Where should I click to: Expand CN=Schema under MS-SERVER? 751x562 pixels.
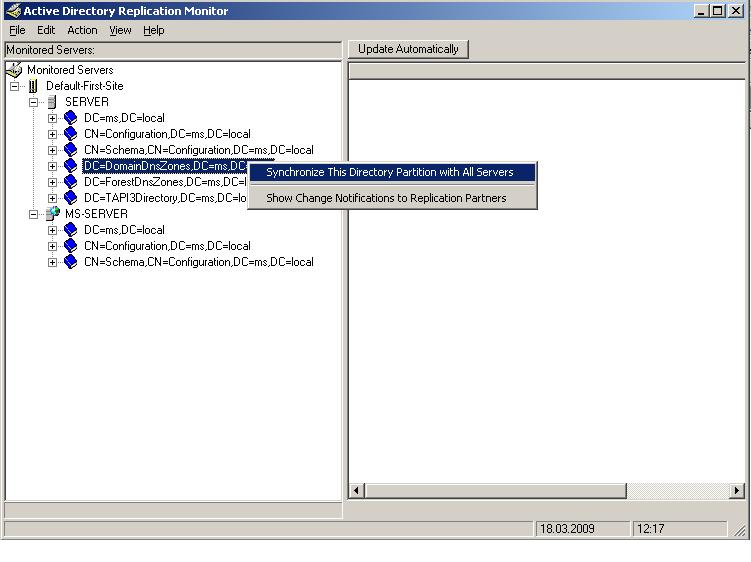click(52, 263)
